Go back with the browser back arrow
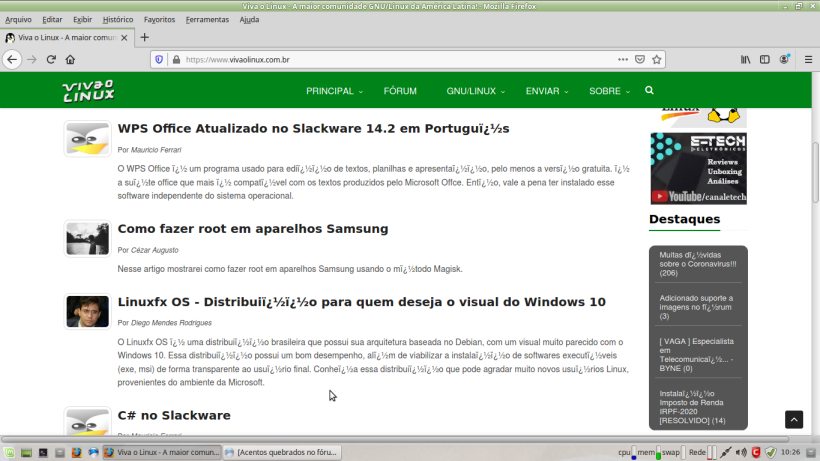The height and width of the screenshot is (461, 820). [12, 60]
